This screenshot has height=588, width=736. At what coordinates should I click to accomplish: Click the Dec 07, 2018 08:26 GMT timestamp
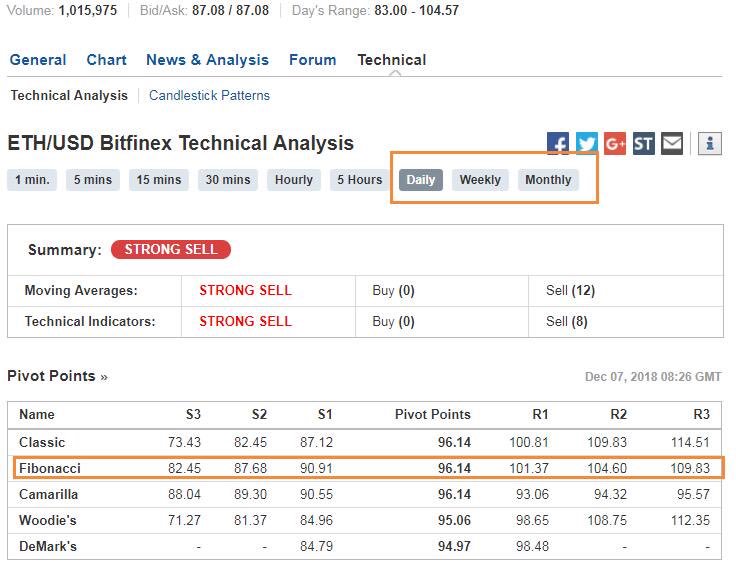click(x=653, y=376)
